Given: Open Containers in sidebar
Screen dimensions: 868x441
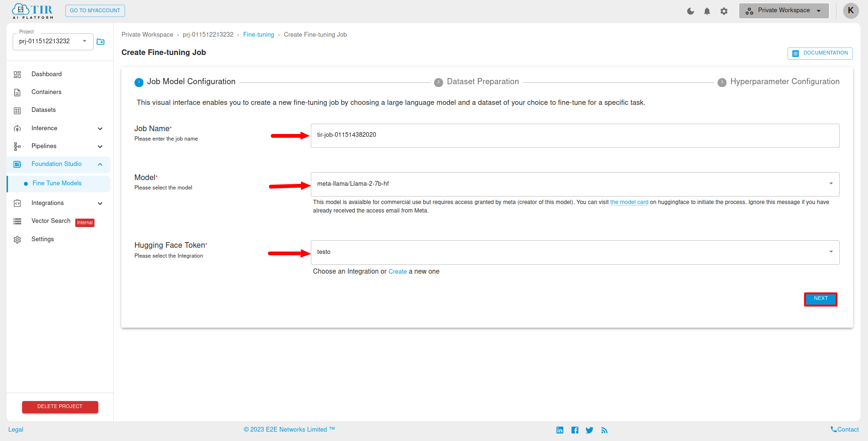Looking at the screenshot, I should (47, 92).
